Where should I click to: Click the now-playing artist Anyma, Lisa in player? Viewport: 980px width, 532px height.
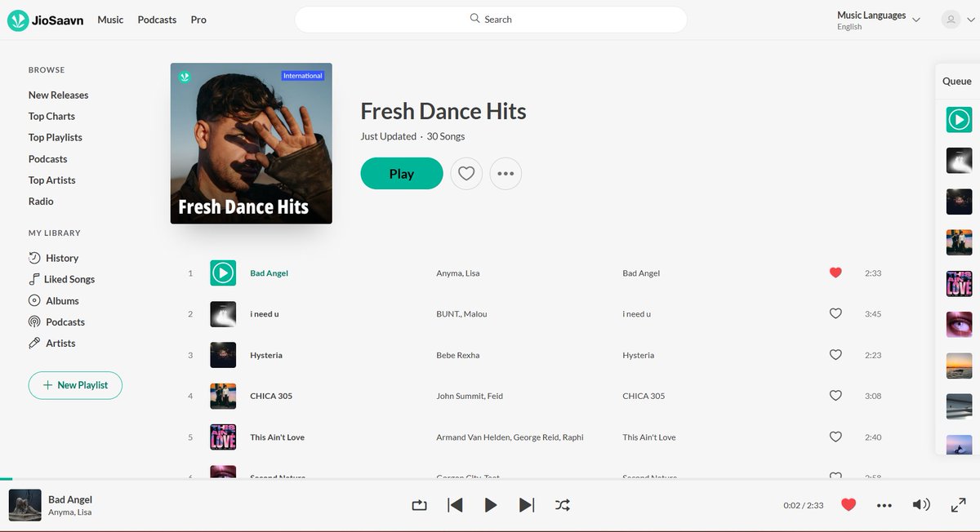point(69,512)
